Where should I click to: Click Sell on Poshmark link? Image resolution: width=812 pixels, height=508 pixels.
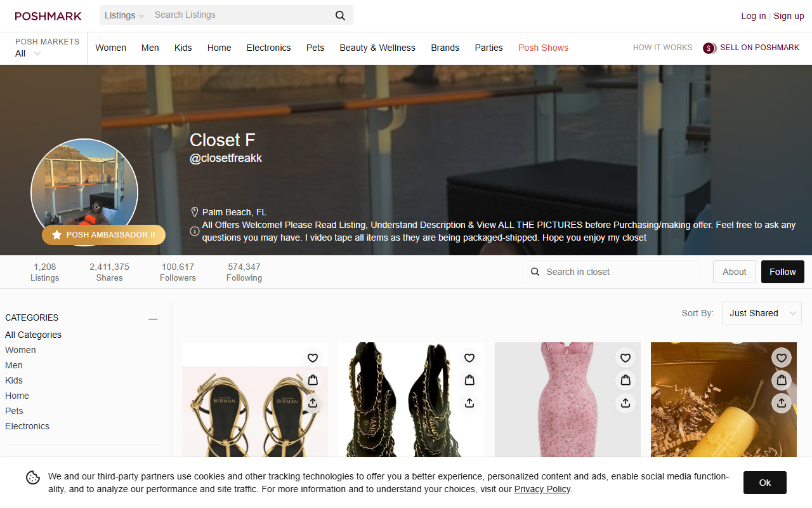760,48
